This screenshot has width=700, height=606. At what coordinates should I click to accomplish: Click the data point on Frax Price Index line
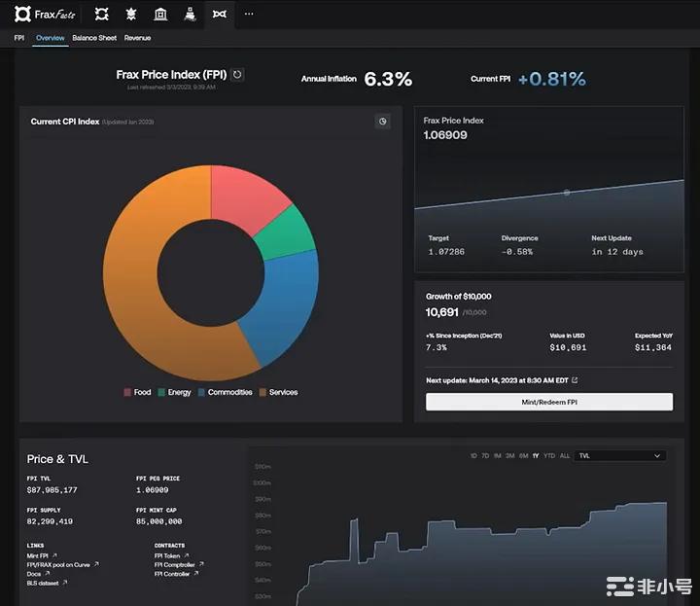click(567, 193)
